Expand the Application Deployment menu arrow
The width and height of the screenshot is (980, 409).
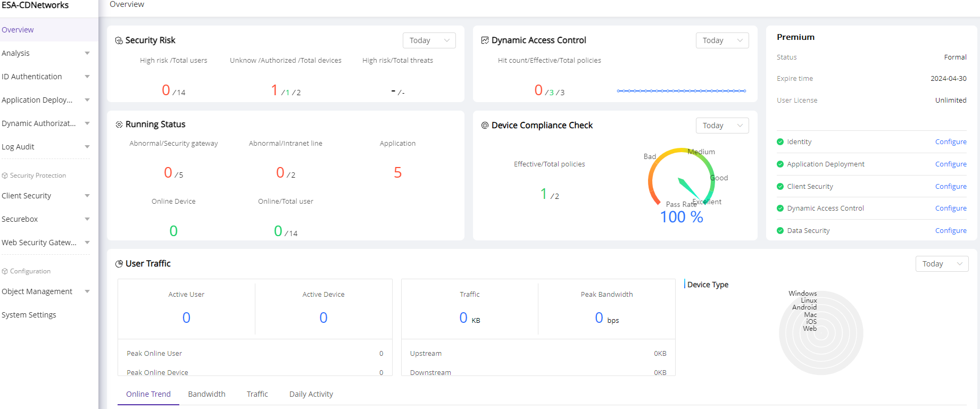(x=87, y=100)
